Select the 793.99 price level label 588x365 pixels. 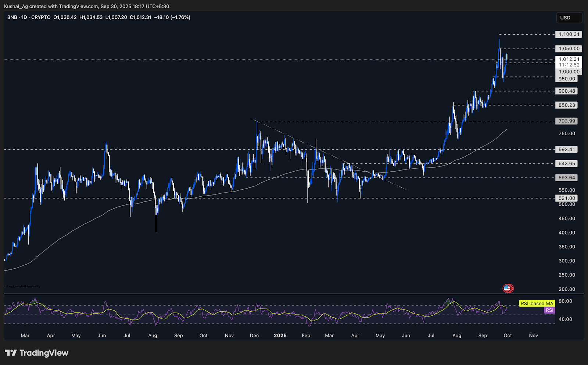click(567, 121)
